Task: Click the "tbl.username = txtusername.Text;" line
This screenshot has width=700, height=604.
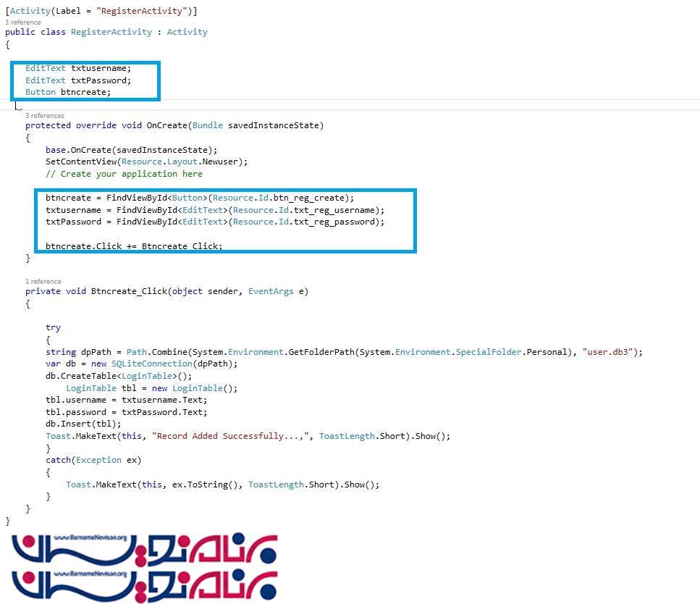Action: [x=127, y=400]
